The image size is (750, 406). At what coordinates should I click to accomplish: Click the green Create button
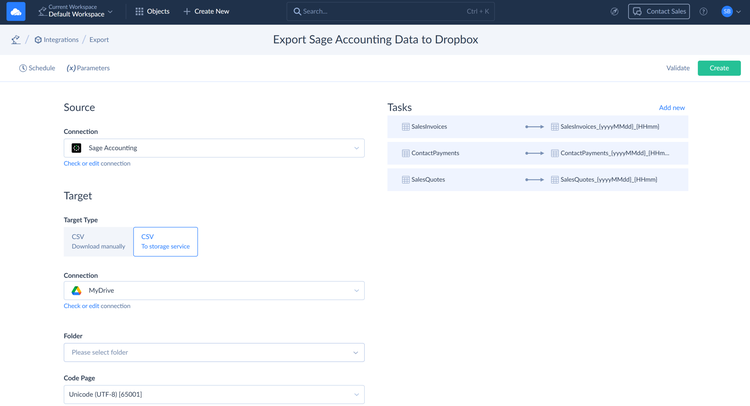[719, 68]
